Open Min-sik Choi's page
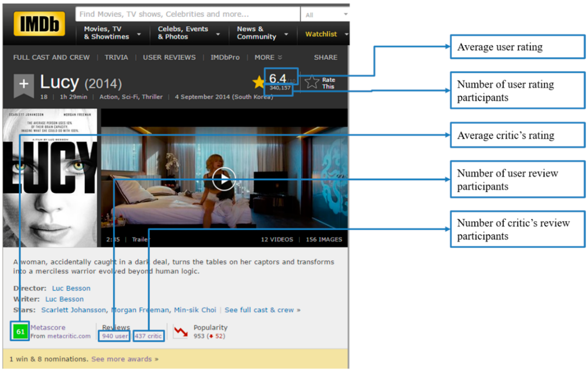 (x=195, y=310)
